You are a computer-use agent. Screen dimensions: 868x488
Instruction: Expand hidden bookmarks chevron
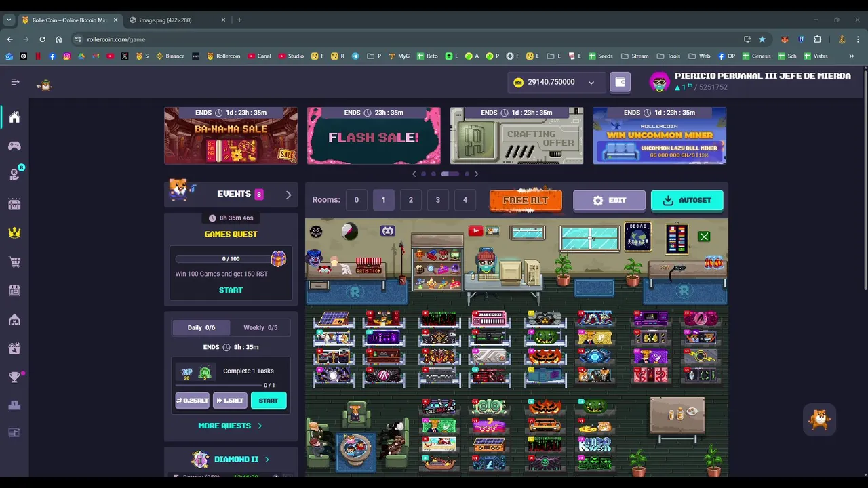[852, 56]
